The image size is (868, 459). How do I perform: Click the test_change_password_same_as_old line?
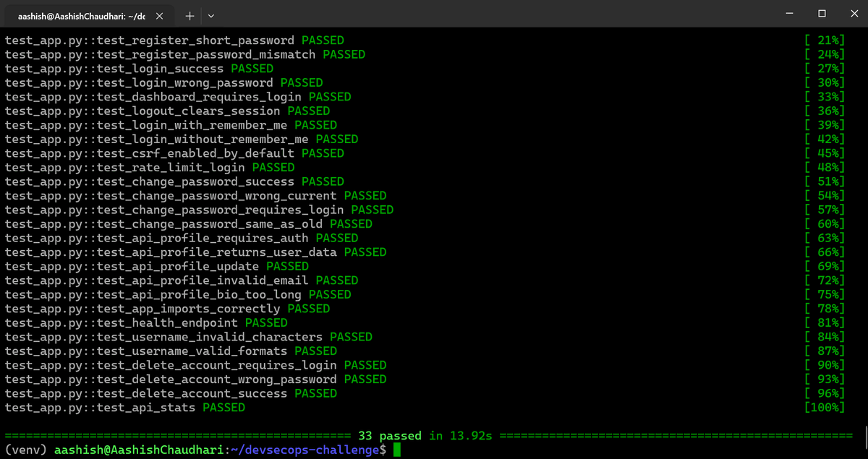click(x=189, y=223)
